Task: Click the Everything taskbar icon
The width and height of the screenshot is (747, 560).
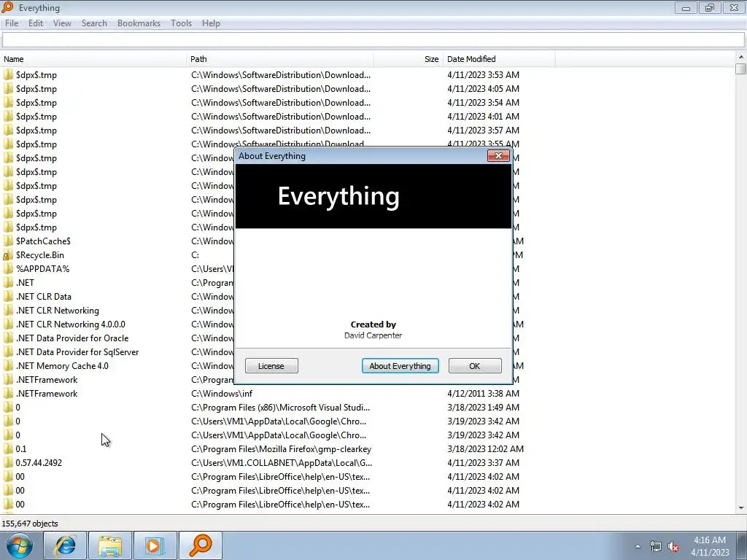Action: (x=201, y=545)
